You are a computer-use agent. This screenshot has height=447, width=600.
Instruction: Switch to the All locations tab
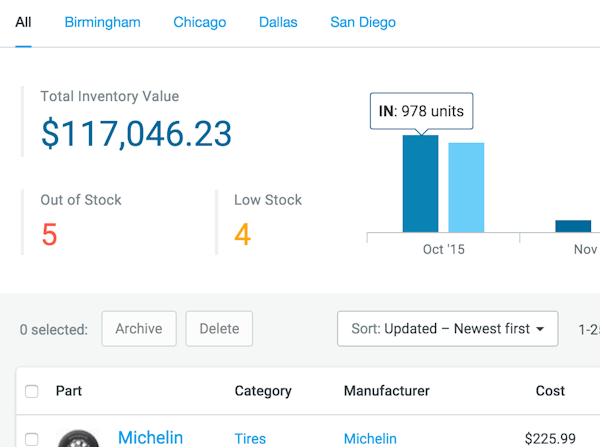coord(23,22)
